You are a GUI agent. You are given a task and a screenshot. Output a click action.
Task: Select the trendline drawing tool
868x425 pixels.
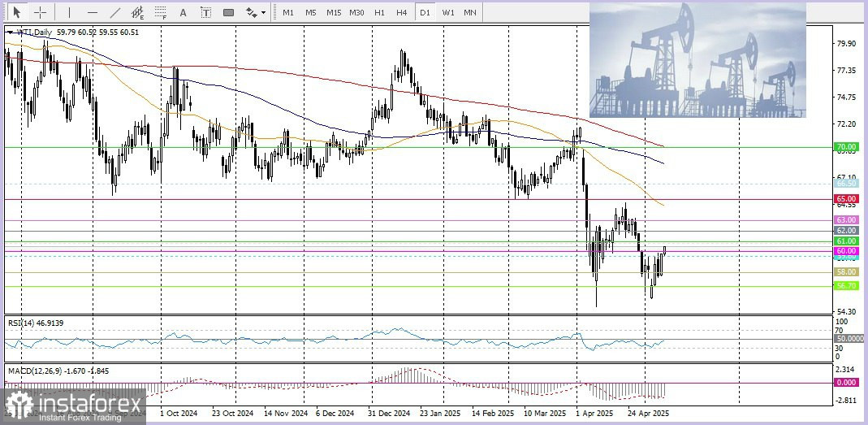click(115, 11)
